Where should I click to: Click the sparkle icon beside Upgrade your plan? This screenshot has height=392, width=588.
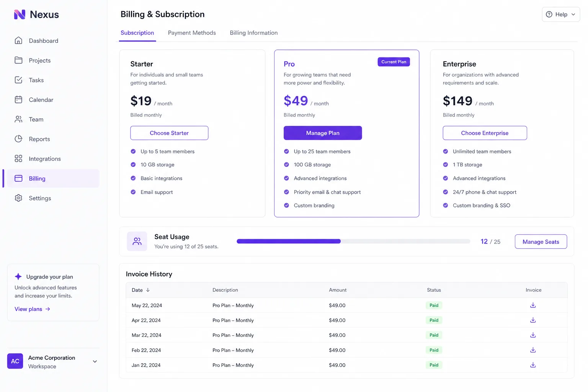point(18,276)
